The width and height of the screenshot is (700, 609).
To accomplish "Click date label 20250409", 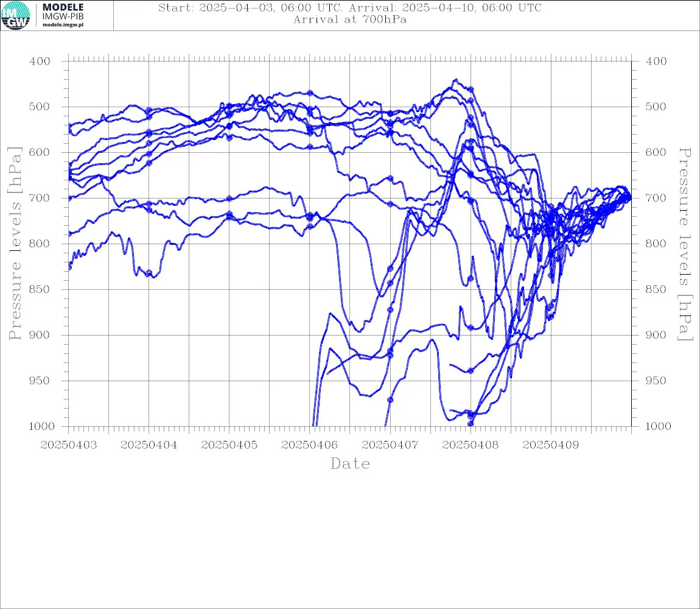I will point(550,445).
